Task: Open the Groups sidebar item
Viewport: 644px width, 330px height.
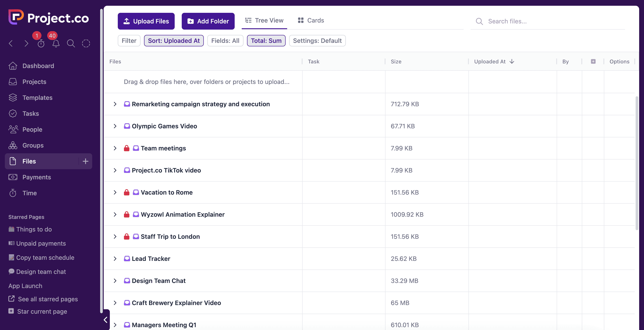Action: [33, 146]
